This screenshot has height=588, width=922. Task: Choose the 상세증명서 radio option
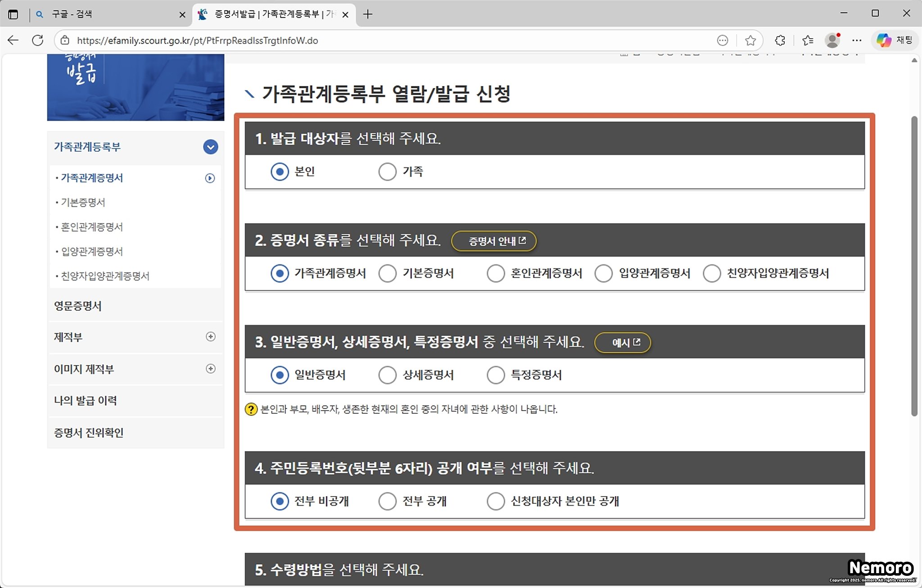387,375
